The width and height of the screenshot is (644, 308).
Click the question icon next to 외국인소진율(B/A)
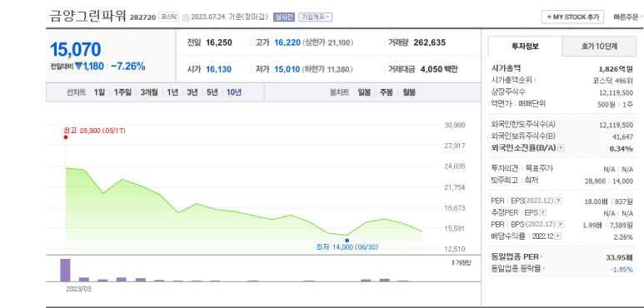click(562, 148)
